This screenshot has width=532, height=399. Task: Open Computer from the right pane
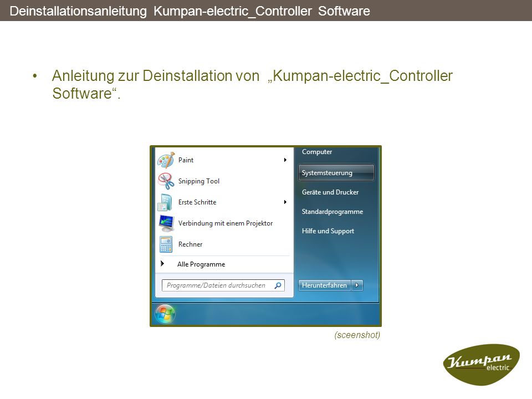pyautogui.click(x=317, y=152)
